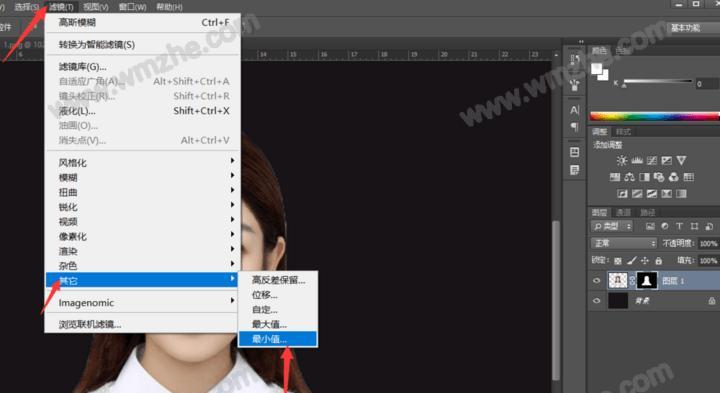
Task: Open the Brush Presets panel icon
Action: click(x=574, y=85)
